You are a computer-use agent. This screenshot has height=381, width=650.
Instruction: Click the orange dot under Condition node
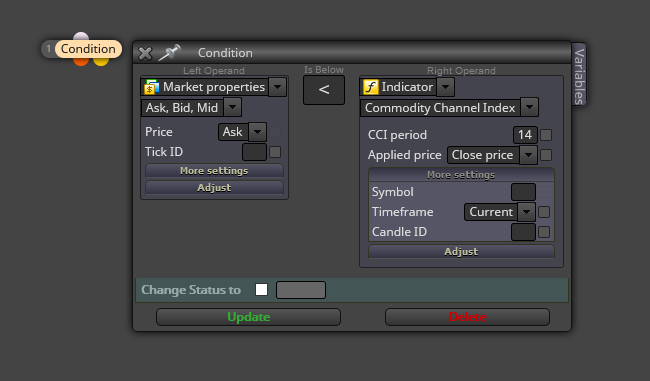tap(81, 61)
